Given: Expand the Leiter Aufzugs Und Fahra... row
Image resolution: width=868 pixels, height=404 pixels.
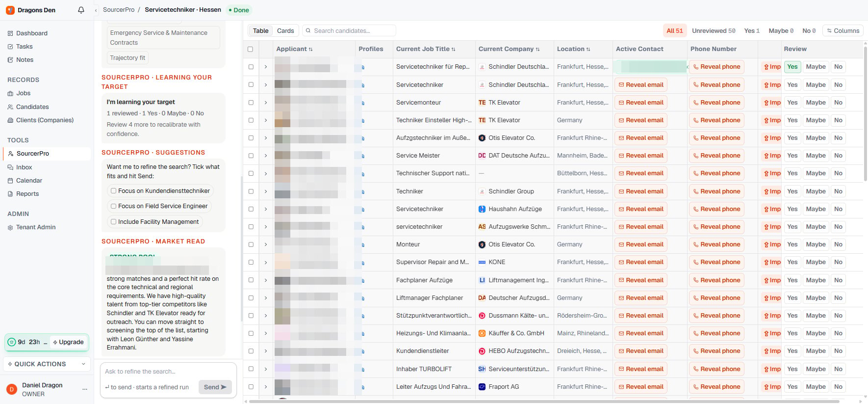Looking at the screenshot, I should point(266,387).
